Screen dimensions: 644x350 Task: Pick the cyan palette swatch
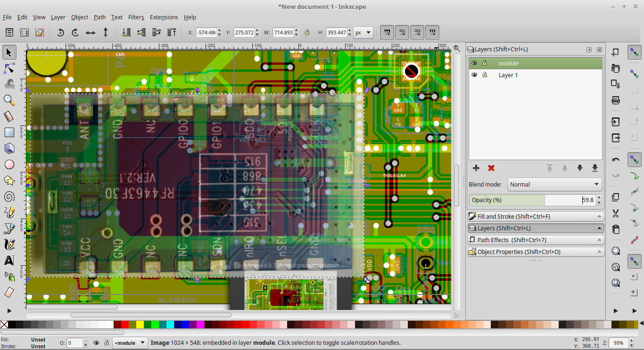[x=170, y=325]
